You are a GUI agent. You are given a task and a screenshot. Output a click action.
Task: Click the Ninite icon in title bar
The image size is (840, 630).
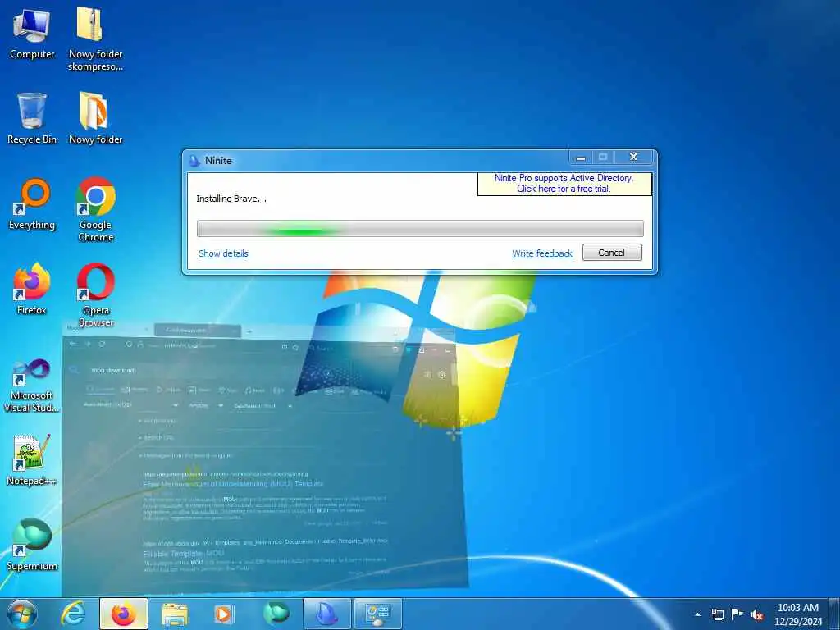click(194, 160)
